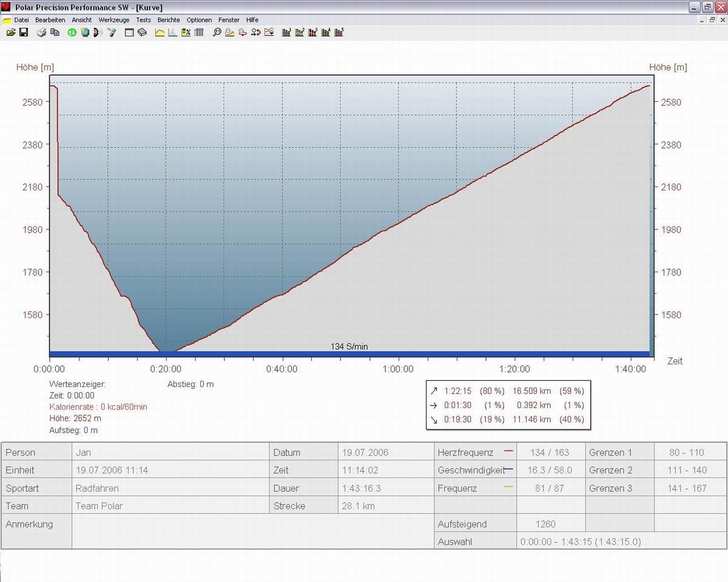Image resolution: width=728 pixels, height=582 pixels.
Task: Open the Werkzeuge menu
Action: point(114,20)
